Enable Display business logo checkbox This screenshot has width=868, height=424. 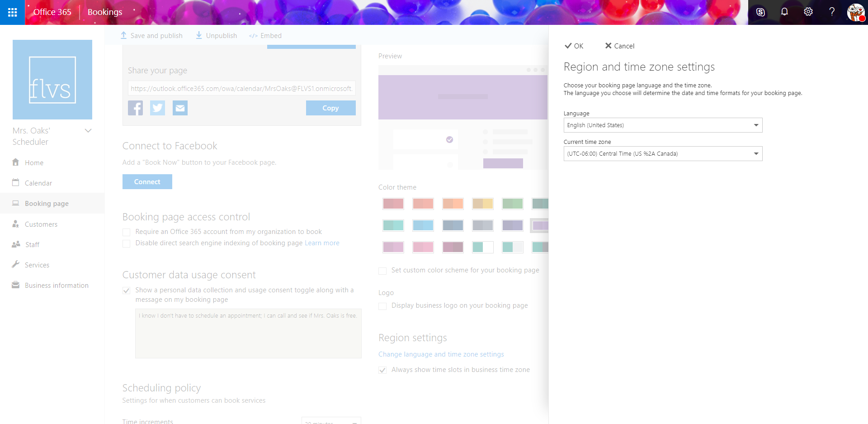382,306
